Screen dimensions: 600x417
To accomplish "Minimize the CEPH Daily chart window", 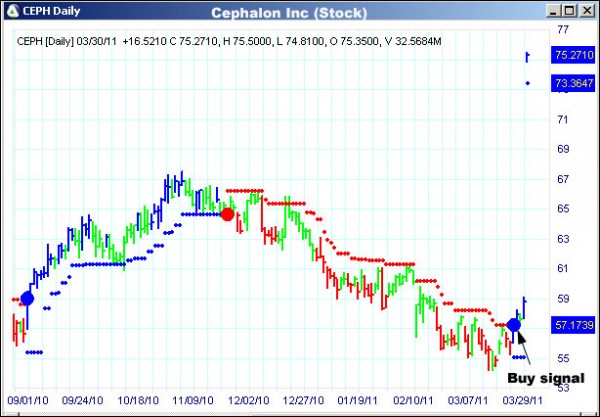I will click(553, 11).
